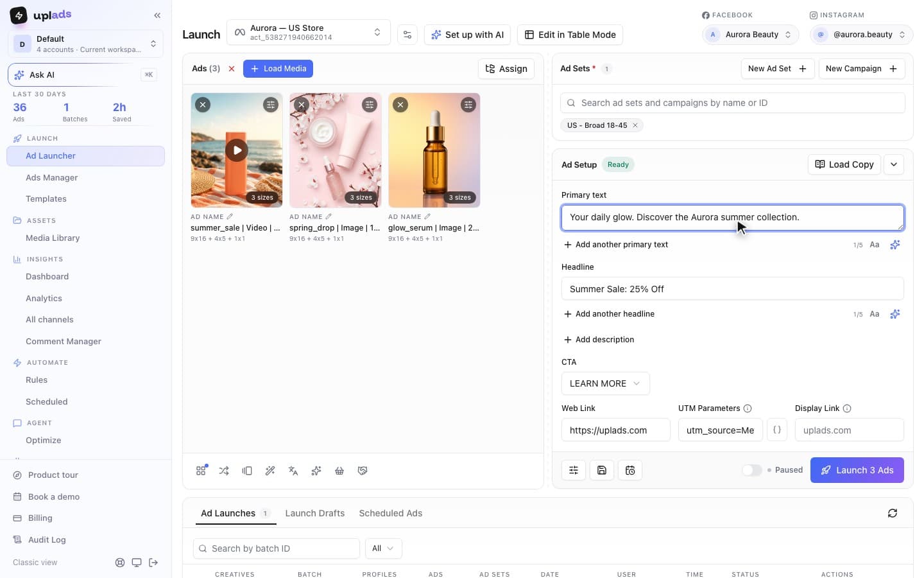The height and width of the screenshot is (578, 924).
Task: Edit the glow_serum ad name with the pencil icon
Action: (x=427, y=216)
